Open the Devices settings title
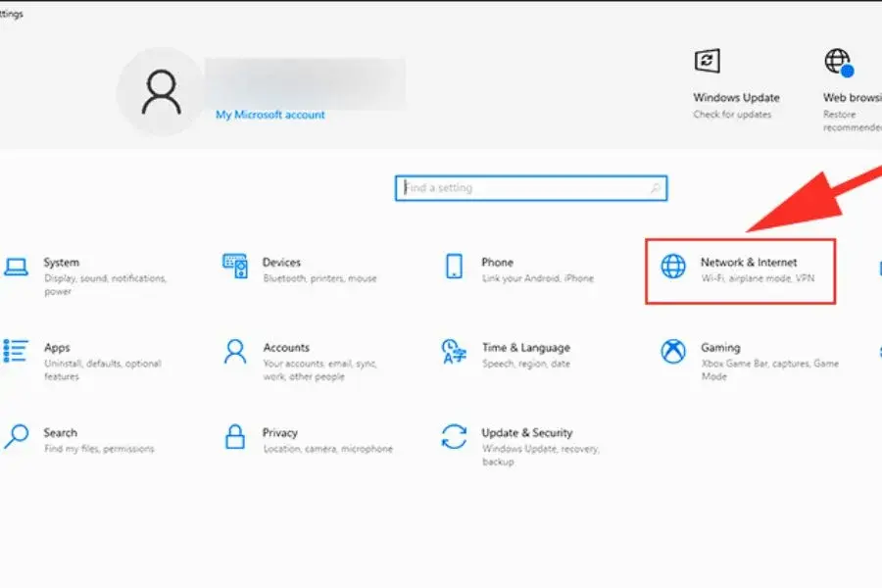882x588 pixels. click(281, 263)
